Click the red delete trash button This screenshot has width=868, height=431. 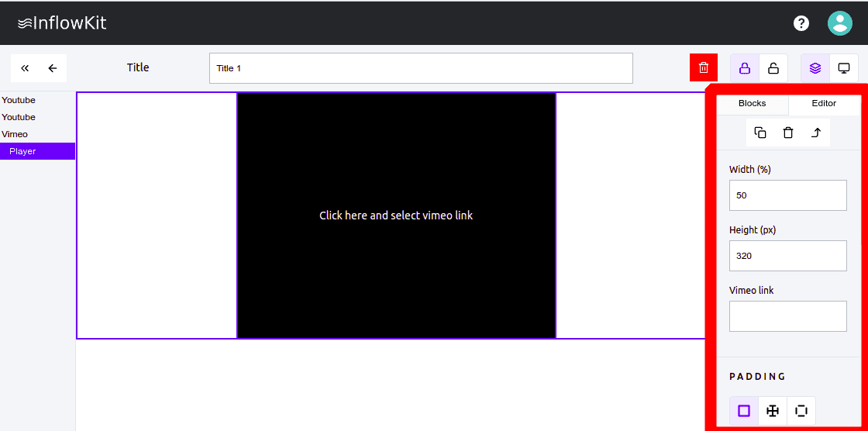pyautogui.click(x=704, y=68)
